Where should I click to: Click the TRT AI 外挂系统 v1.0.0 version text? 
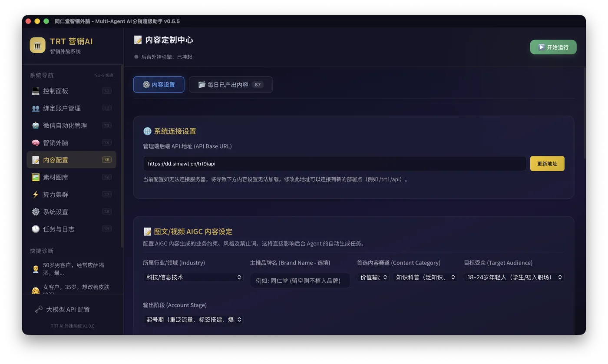point(73,326)
